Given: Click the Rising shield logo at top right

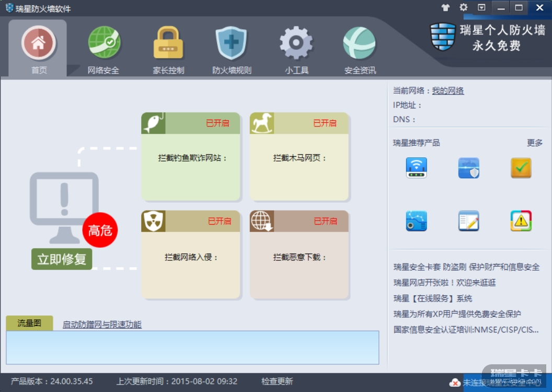Looking at the screenshot, I should pyautogui.click(x=443, y=37).
